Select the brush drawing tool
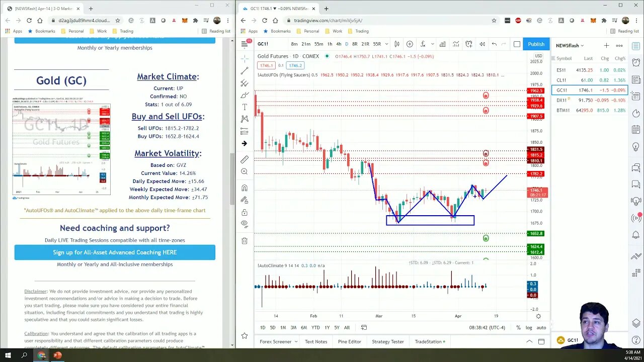644x362 pixels. click(x=245, y=95)
